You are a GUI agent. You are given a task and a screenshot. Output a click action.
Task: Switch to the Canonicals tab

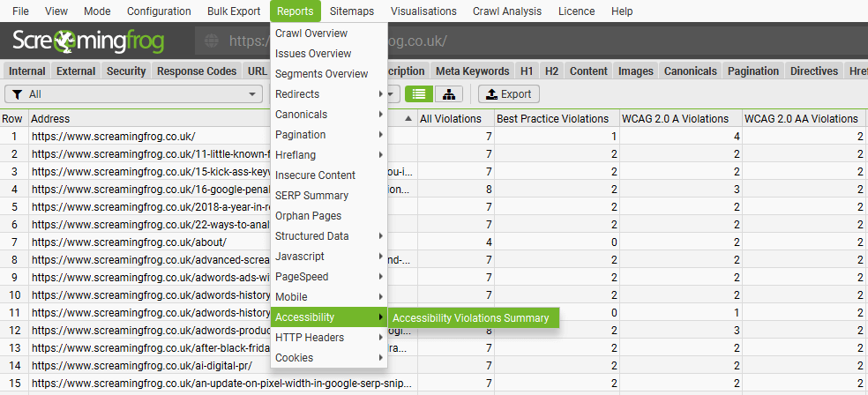point(691,71)
